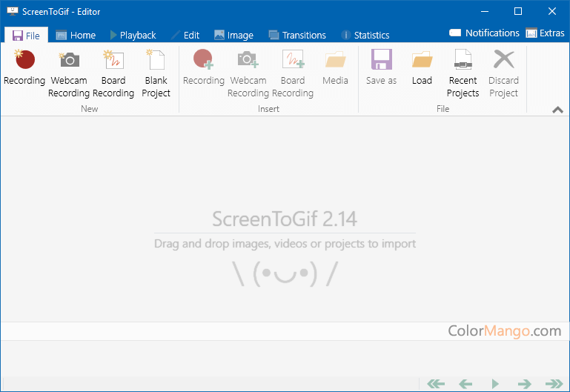This screenshot has width=570, height=392.
Task: Click the Save as floppy icon
Action: [x=381, y=59]
